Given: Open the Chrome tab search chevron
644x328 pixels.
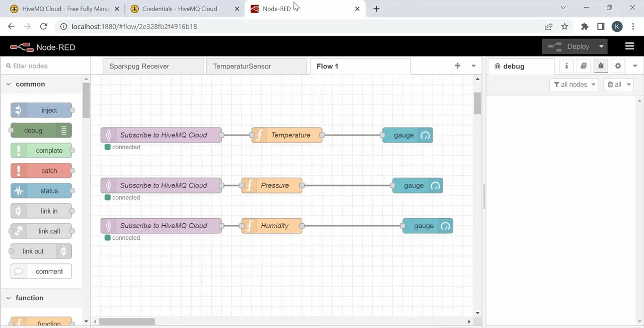Looking at the screenshot, I should coord(563,8).
